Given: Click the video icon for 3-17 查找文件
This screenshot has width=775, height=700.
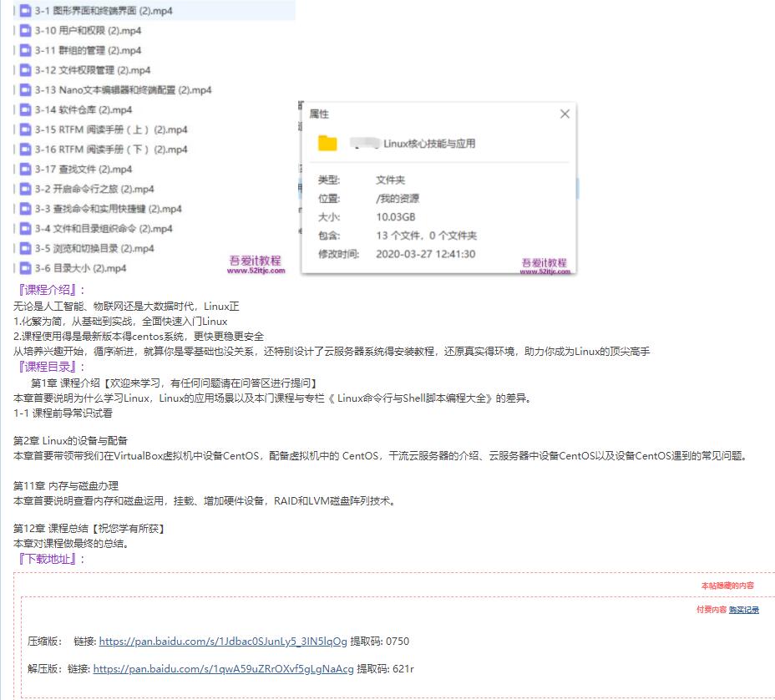Looking at the screenshot, I should [x=24, y=169].
